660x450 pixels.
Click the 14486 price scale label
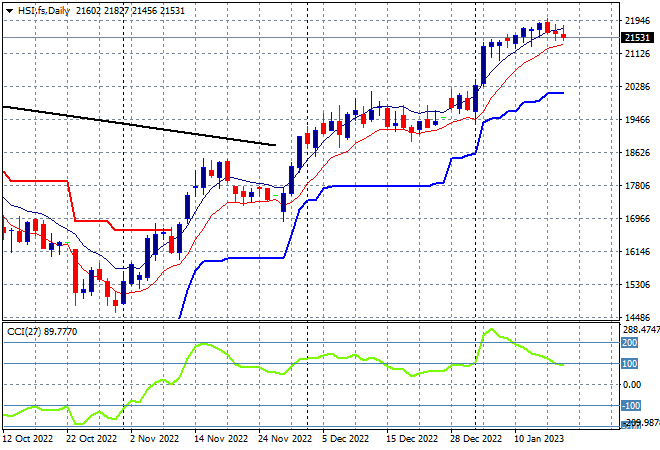click(x=637, y=317)
